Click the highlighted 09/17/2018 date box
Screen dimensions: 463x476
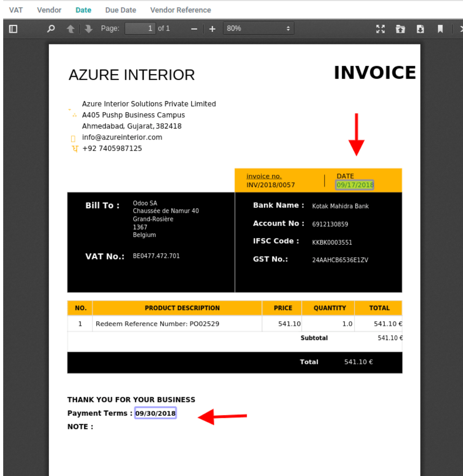point(355,185)
